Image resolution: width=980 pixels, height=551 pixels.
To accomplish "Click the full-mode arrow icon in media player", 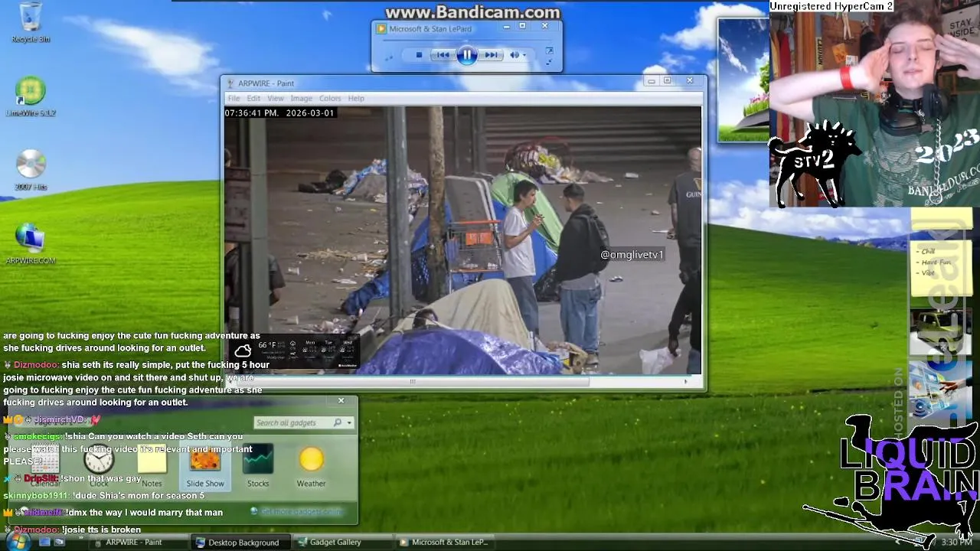I will pos(549,51).
